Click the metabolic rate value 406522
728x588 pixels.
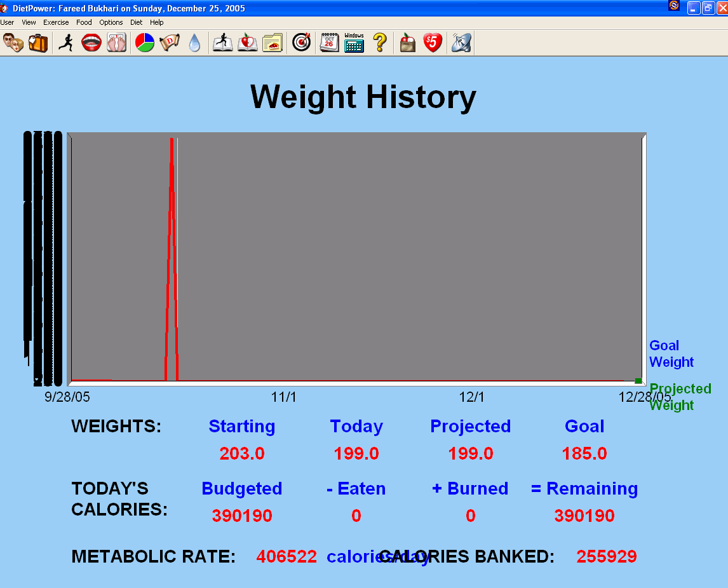(x=286, y=556)
